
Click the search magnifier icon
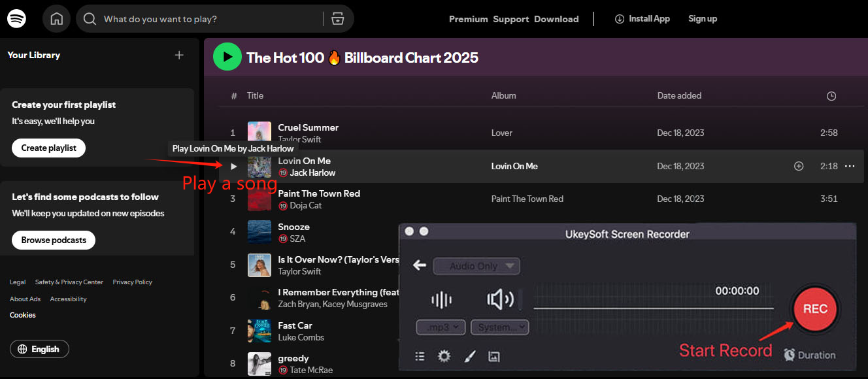point(90,19)
